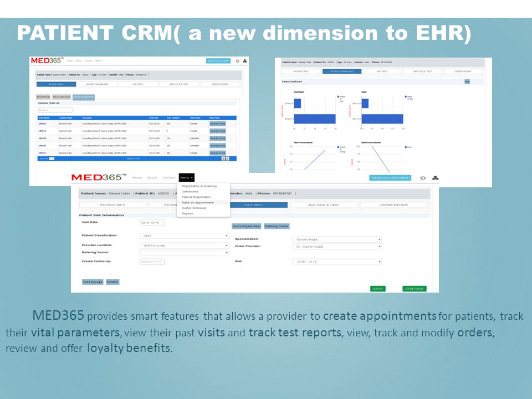Click the CONTINUE button

tap(415, 289)
